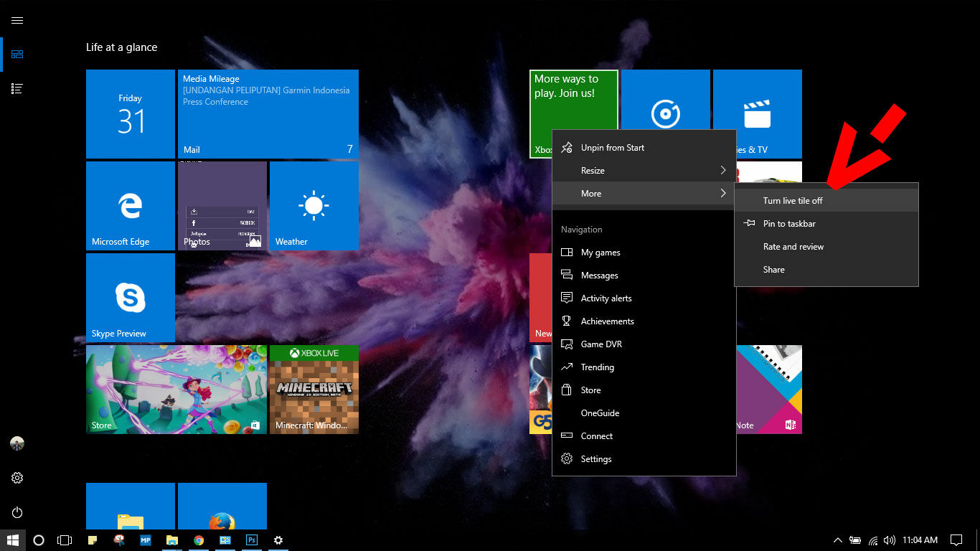Open OneGuide entry

point(644,413)
